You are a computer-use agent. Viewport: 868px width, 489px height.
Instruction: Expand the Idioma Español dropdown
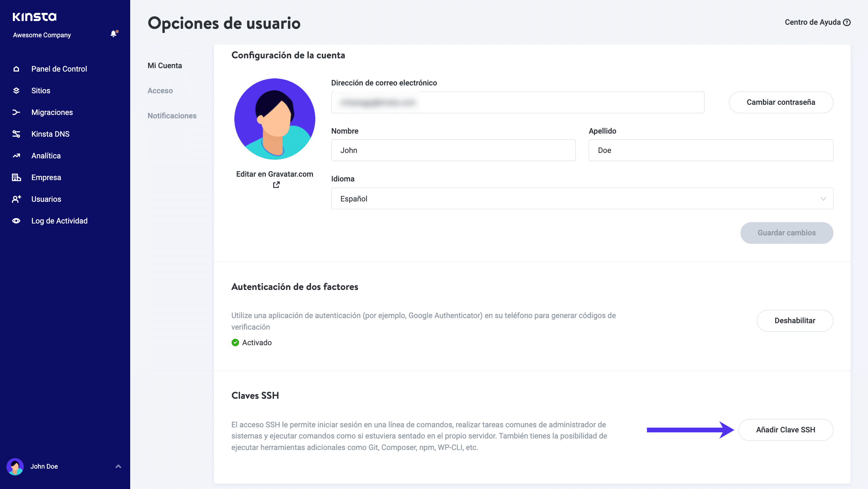(x=582, y=198)
